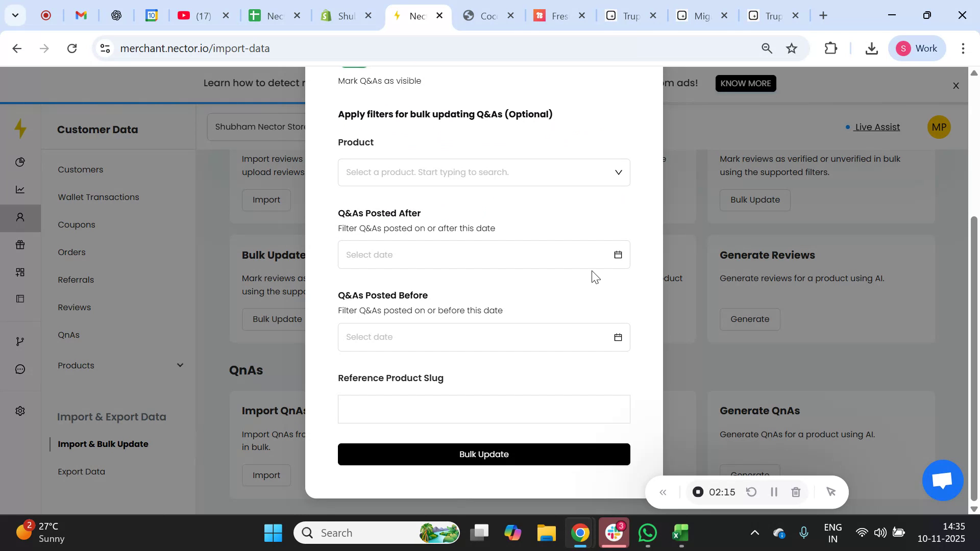
Task: Select Export Data in the sidebar
Action: (81, 471)
